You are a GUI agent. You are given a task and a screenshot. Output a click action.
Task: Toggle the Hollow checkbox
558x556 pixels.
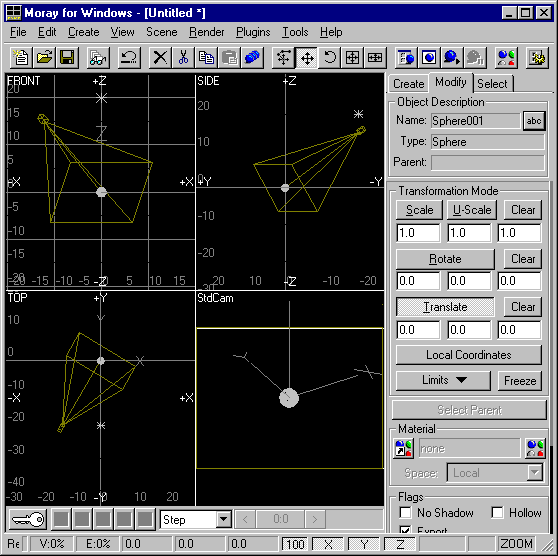(x=497, y=513)
